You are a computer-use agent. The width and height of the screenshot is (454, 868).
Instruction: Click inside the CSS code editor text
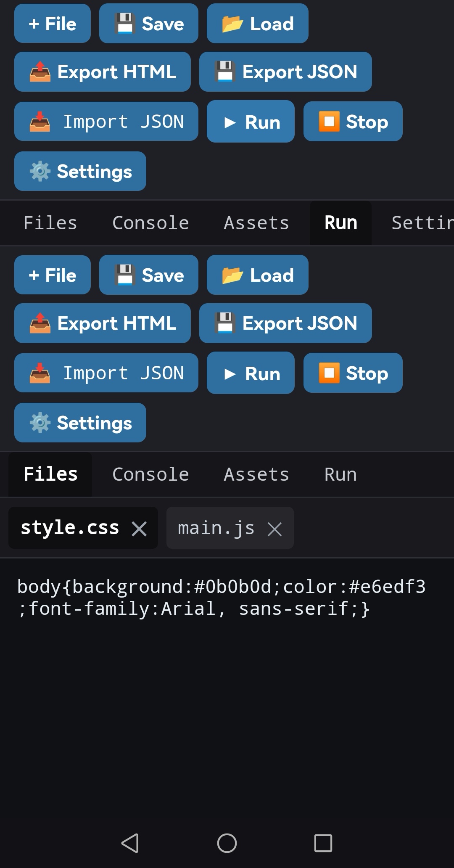click(x=221, y=598)
